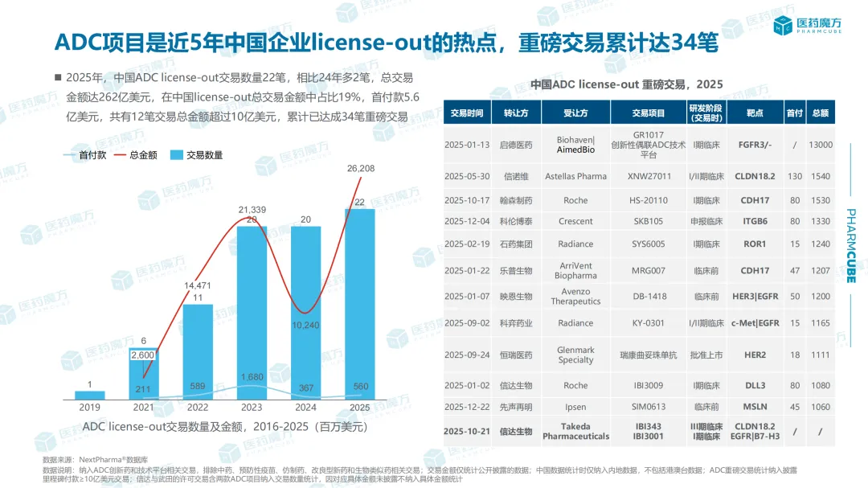Click the Crescent licensee cell
868x488 pixels.
[575, 221]
